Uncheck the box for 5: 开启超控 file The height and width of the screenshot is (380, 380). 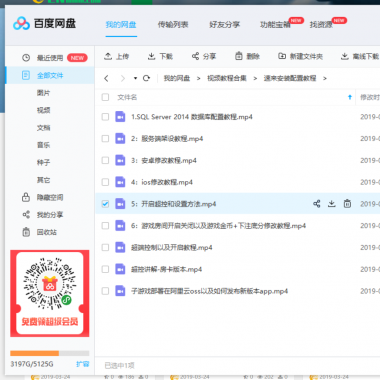tap(105, 204)
